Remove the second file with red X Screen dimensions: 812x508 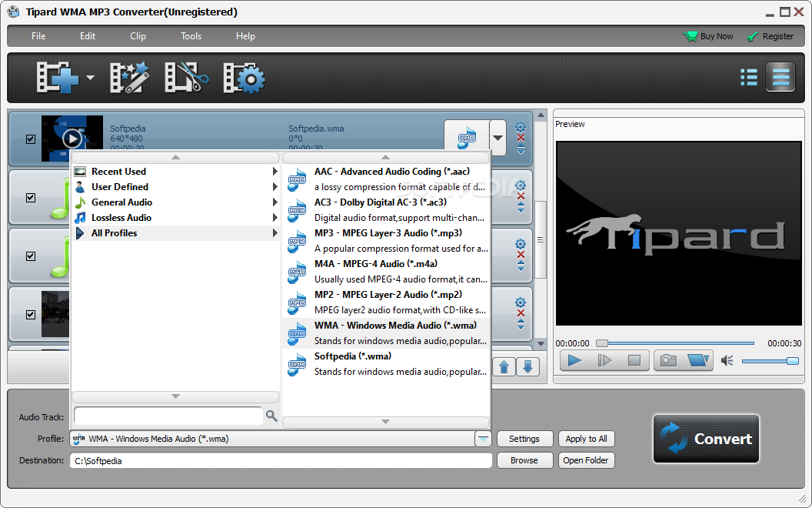coord(521,196)
